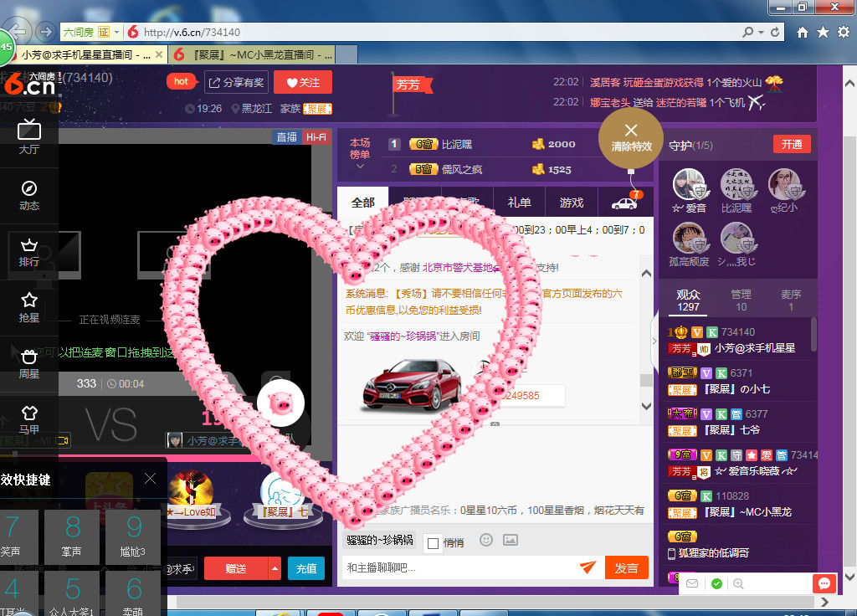Image resolution: width=857 pixels, height=616 pixels.
Task: Switch to the 礼单 tab
Action: [519, 203]
